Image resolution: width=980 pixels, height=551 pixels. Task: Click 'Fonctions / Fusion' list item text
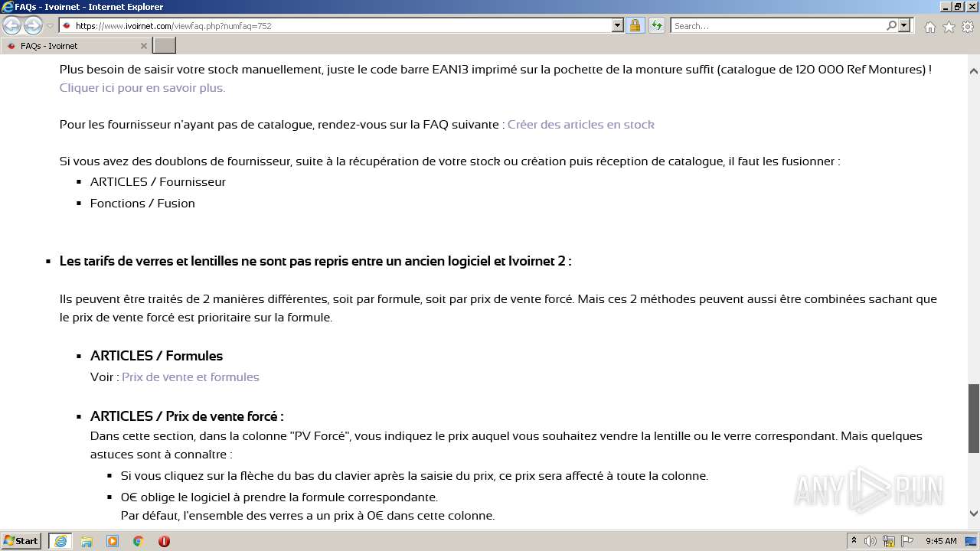point(142,203)
